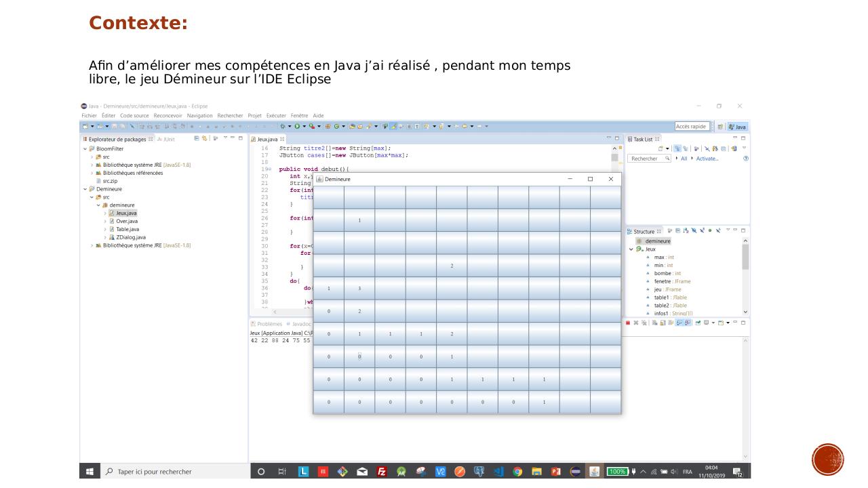Viewport: 868px width, 488px height.
Task: Toggle Hide Fields in Structure panel
Action: [694, 231]
